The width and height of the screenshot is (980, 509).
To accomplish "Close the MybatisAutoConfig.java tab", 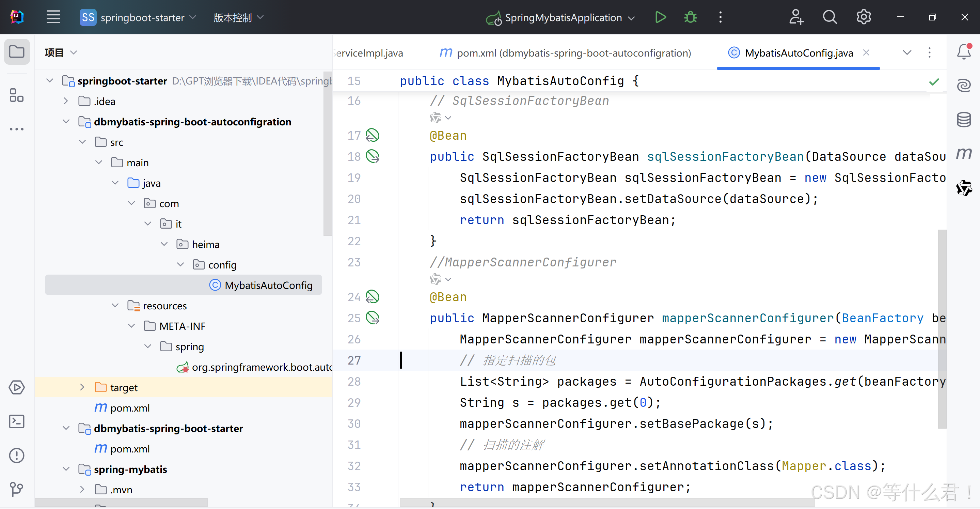I will (866, 52).
